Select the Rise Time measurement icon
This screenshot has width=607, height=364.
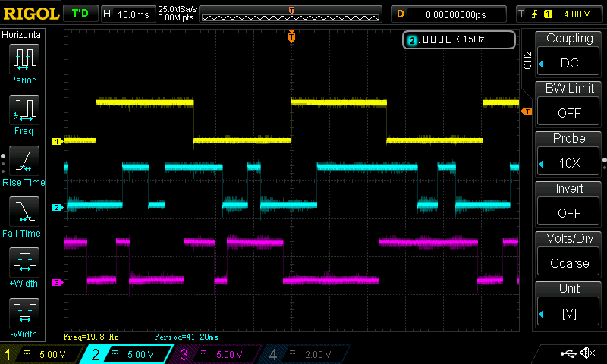[x=24, y=161]
